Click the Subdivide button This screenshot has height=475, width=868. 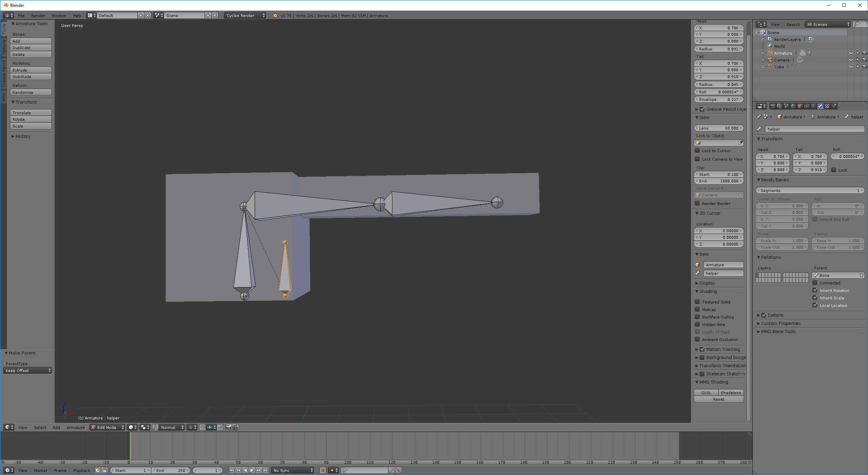tap(31, 77)
